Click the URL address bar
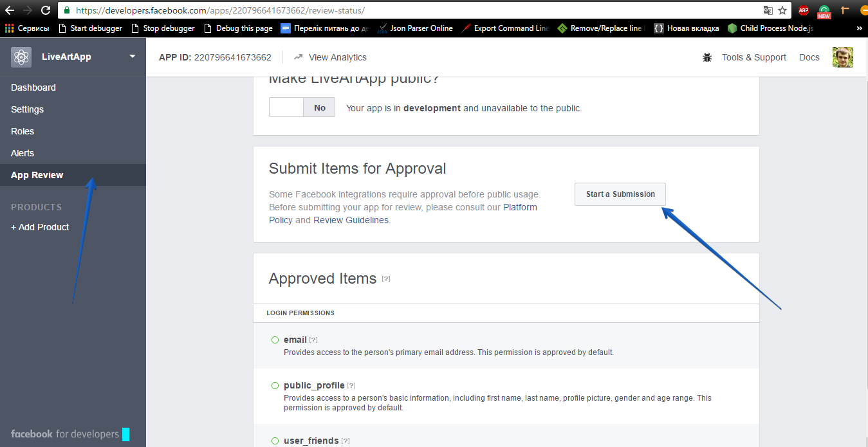This screenshot has width=868, height=447. click(x=412, y=10)
